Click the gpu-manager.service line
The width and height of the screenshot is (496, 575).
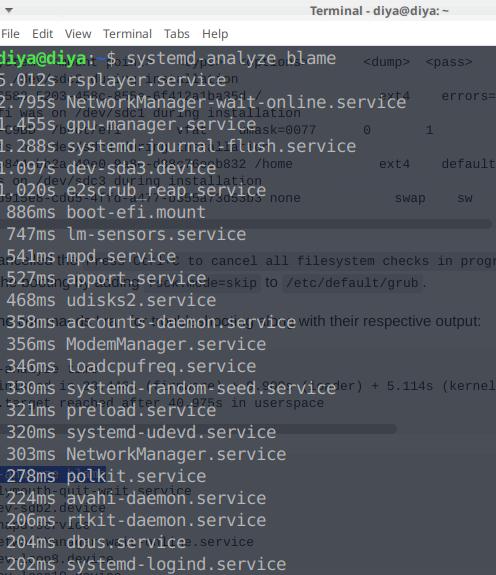click(x=128, y=124)
